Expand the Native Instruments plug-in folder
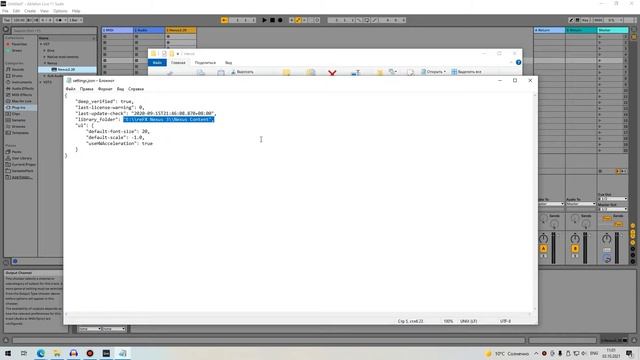This screenshot has height=360, width=640. click(x=45, y=57)
